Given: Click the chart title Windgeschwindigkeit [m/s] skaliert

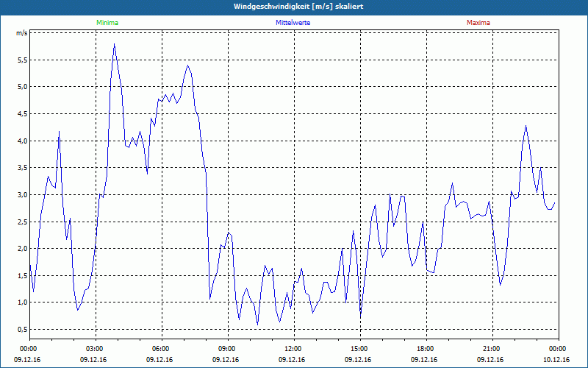Looking at the screenshot, I should 298,7.
